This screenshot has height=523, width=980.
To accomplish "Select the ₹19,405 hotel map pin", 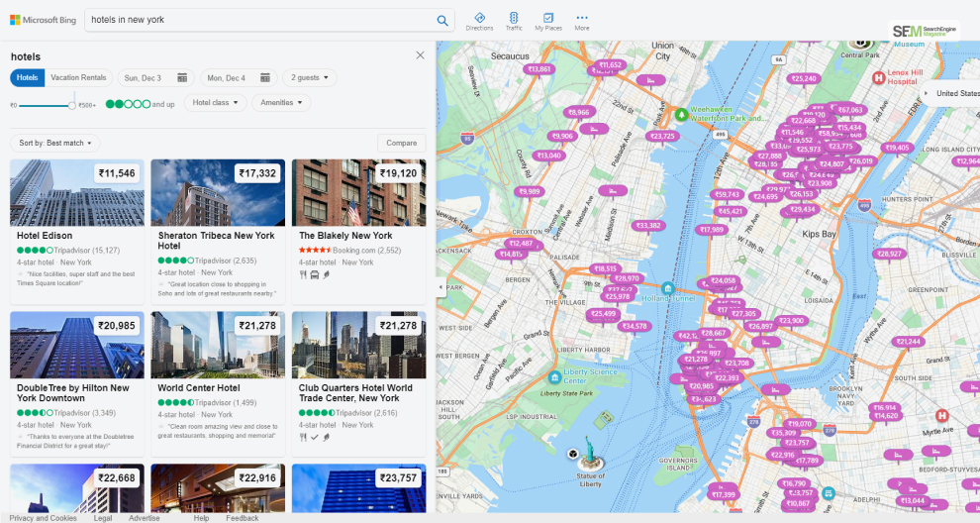I will coord(897,149).
